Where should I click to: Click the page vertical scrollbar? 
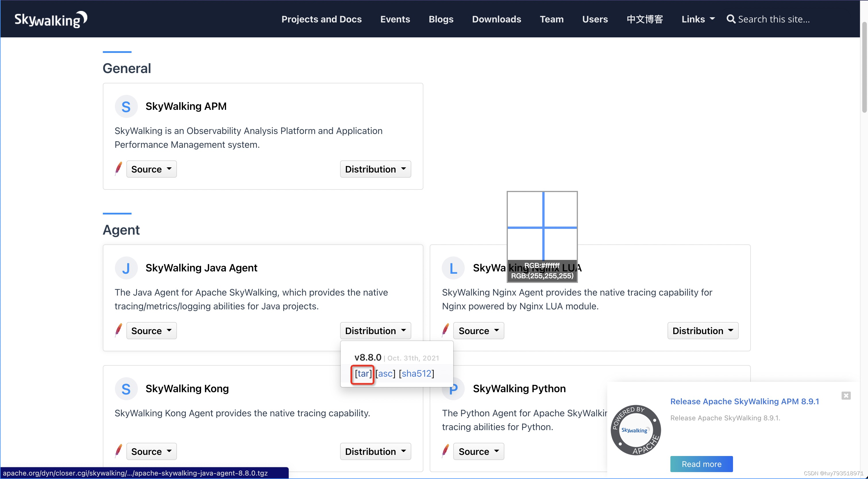864,68
